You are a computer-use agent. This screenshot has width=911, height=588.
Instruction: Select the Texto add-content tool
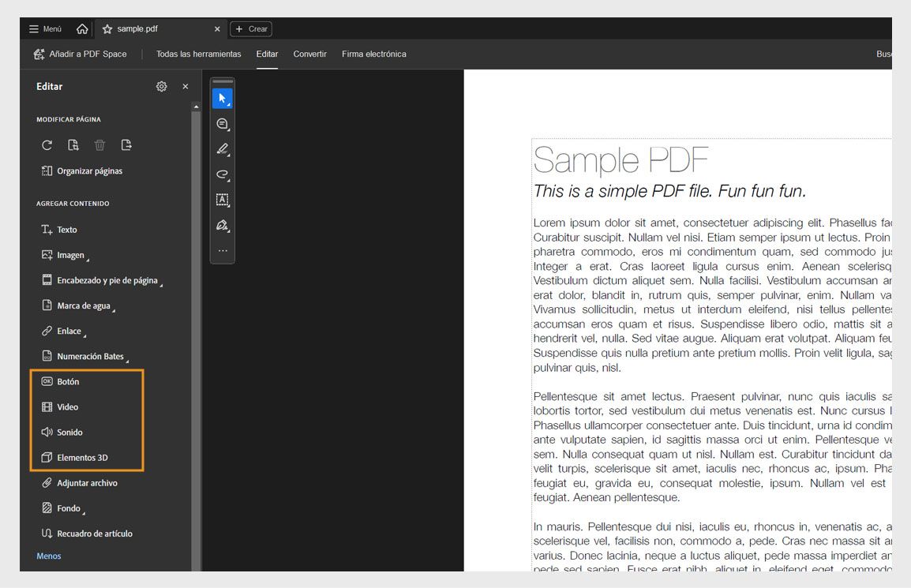coord(59,230)
